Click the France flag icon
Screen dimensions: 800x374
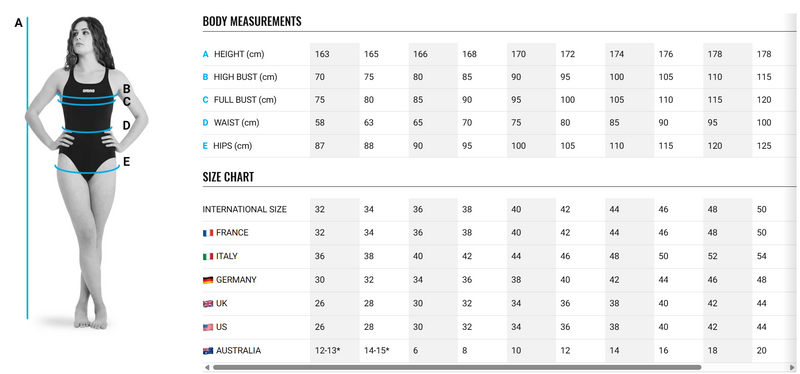[x=208, y=233]
